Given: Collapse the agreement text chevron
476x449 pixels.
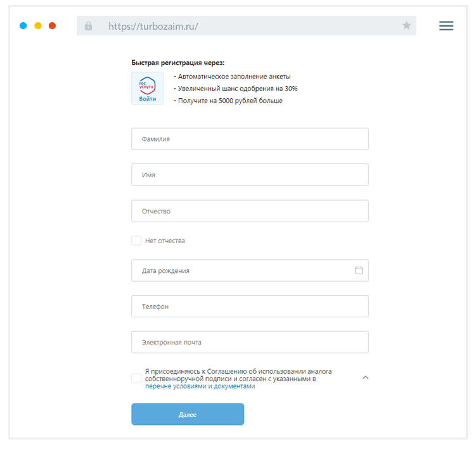Looking at the screenshot, I should point(365,377).
